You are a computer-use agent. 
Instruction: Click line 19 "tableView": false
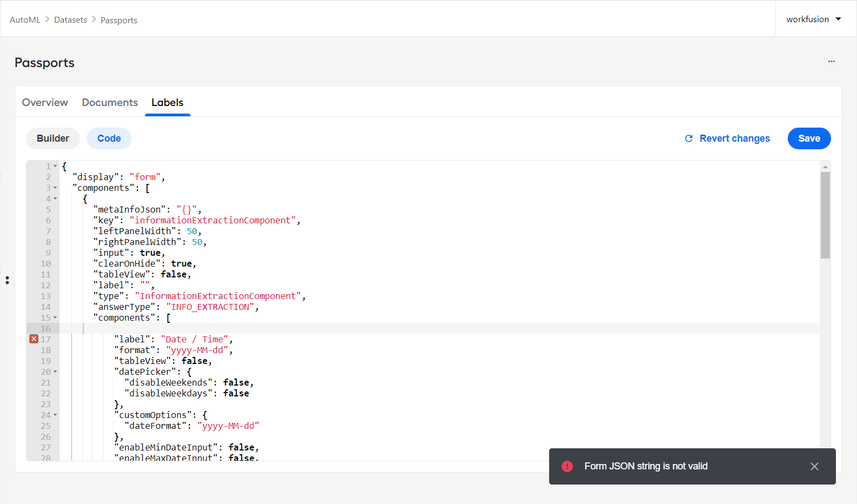pyautogui.click(x=163, y=361)
